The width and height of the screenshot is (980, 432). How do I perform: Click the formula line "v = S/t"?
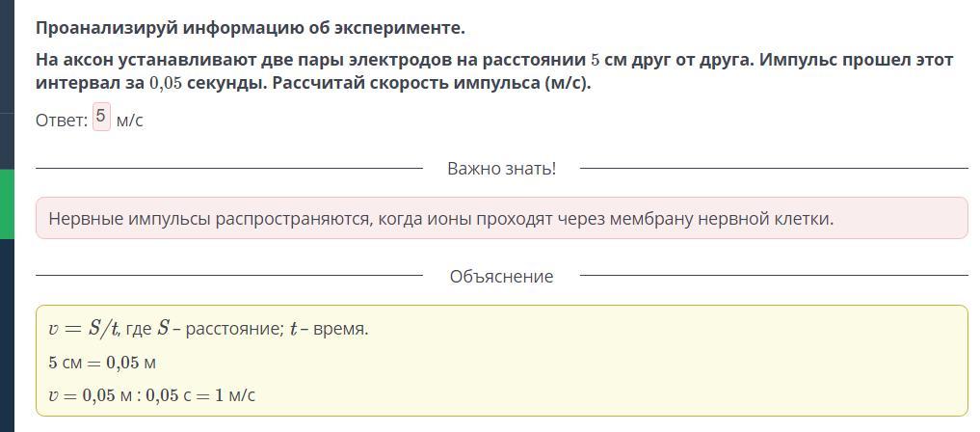pos(83,329)
